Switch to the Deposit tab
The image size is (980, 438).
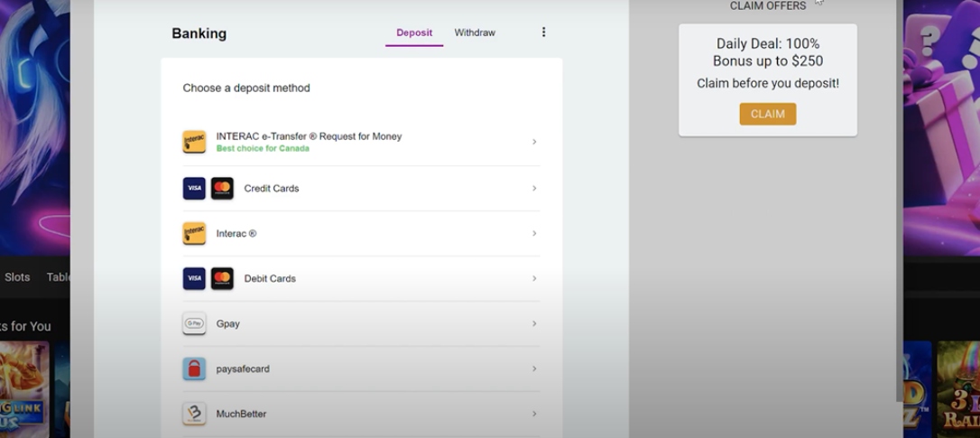click(x=414, y=33)
